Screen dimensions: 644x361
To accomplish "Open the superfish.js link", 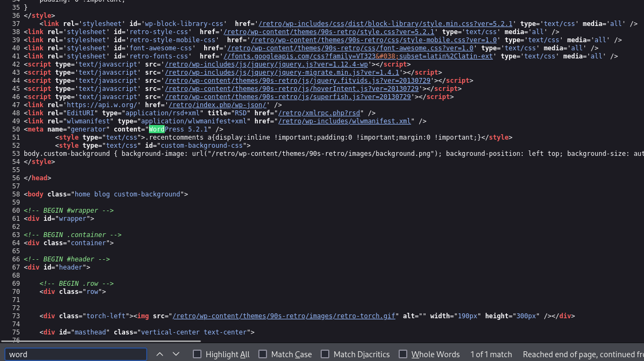I will 288,97.
